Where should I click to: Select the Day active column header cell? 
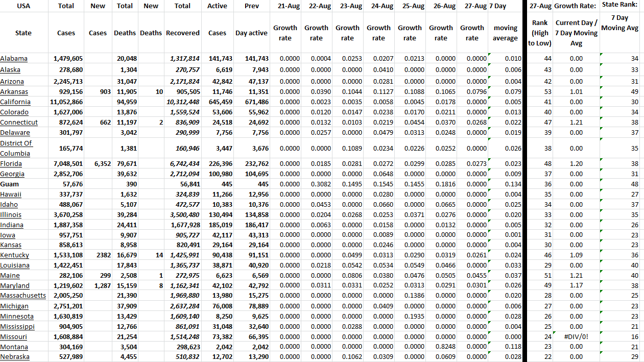pyautogui.click(x=251, y=33)
